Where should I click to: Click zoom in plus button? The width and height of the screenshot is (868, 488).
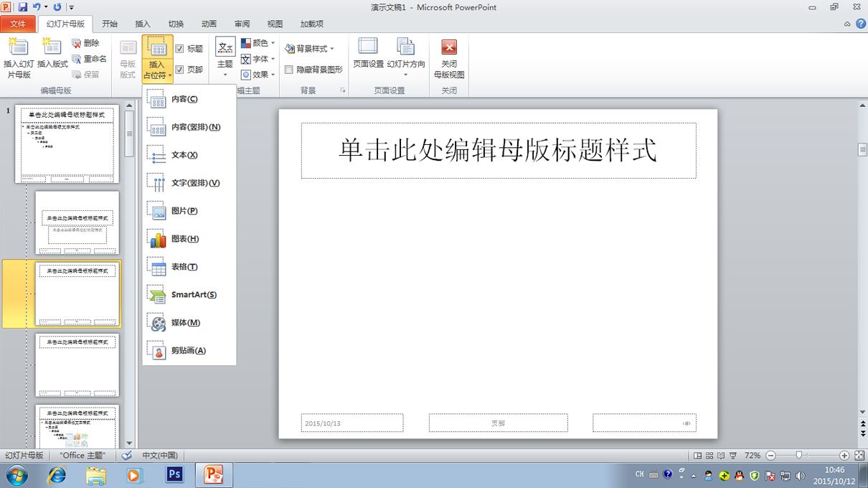click(844, 456)
